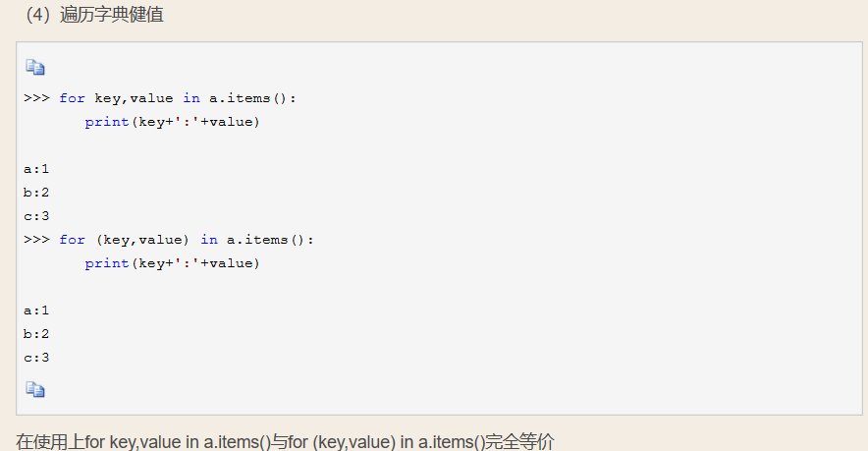This screenshot has height=451, width=868.
Task: Click the summary sentence below the code block
Action: coord(285,441)
